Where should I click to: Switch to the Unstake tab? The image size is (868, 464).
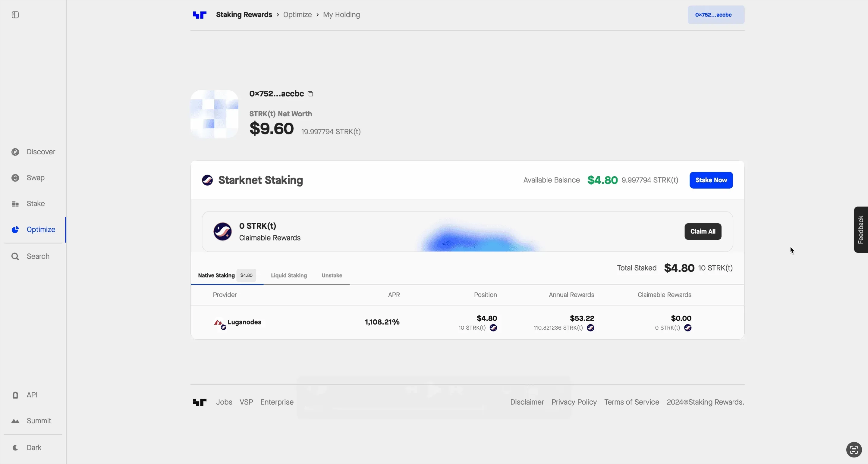[x=332, y=275]
